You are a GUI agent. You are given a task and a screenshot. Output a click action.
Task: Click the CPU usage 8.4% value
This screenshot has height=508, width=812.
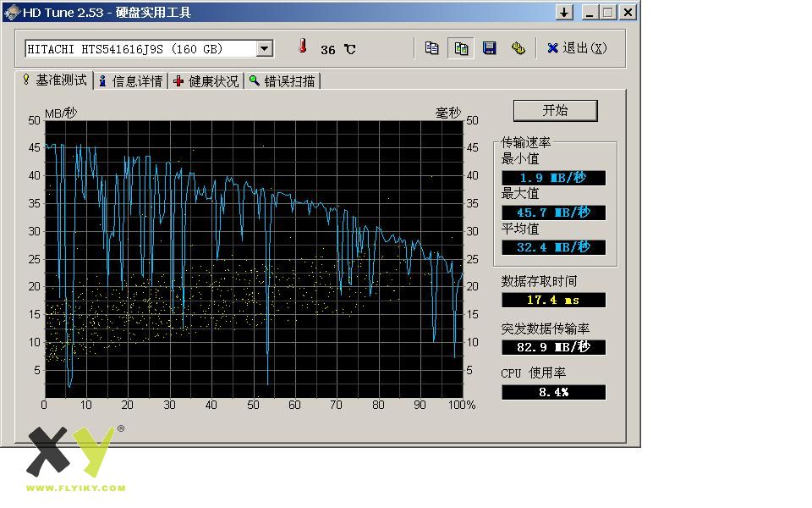tap(553, 392)
